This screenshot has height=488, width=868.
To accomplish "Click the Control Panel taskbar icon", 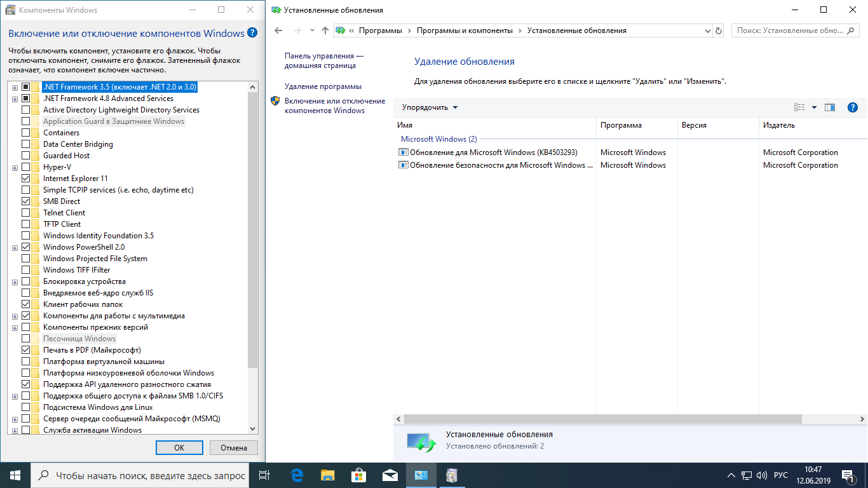I will click(x=421, y=475).
